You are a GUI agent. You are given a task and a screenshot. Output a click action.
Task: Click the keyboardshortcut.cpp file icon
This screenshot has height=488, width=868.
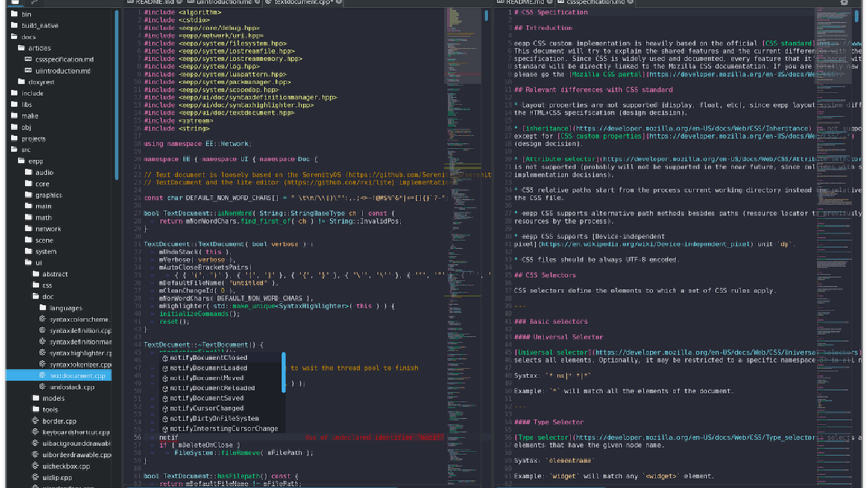pos(36,432)
